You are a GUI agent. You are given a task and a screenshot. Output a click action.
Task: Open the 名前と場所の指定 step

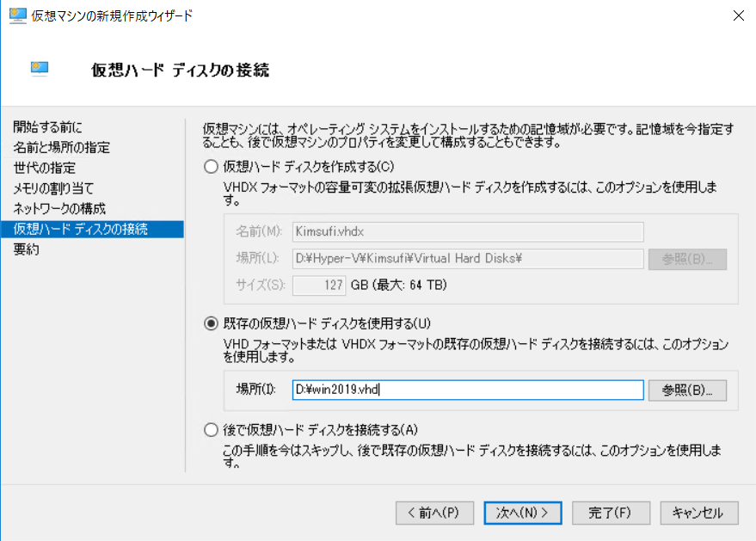60,147
